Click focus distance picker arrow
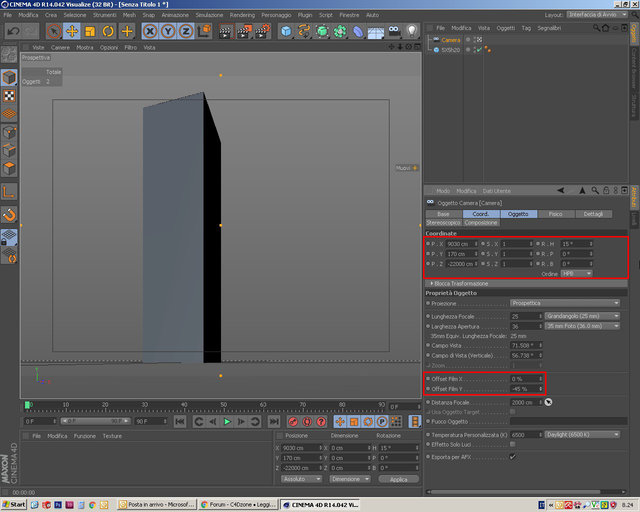The width and height of the screenshot is (640, 512). (x=548, y=402)
